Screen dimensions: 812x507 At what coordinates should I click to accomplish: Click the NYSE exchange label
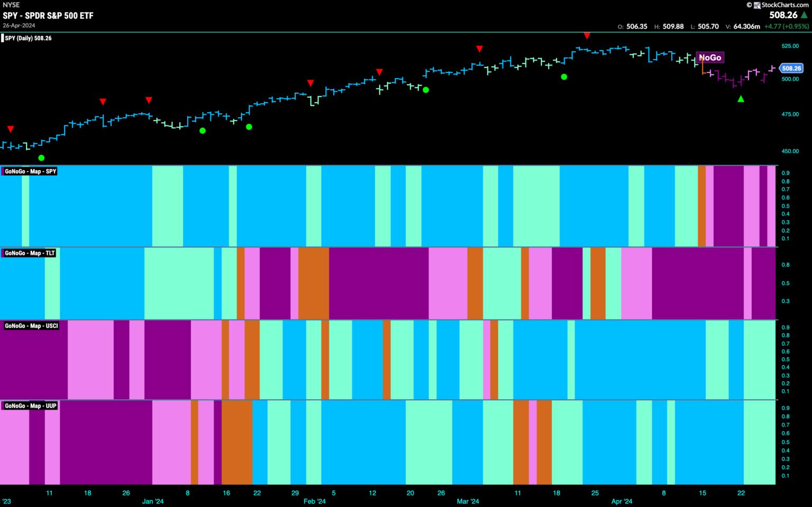[x=11, y=5]
